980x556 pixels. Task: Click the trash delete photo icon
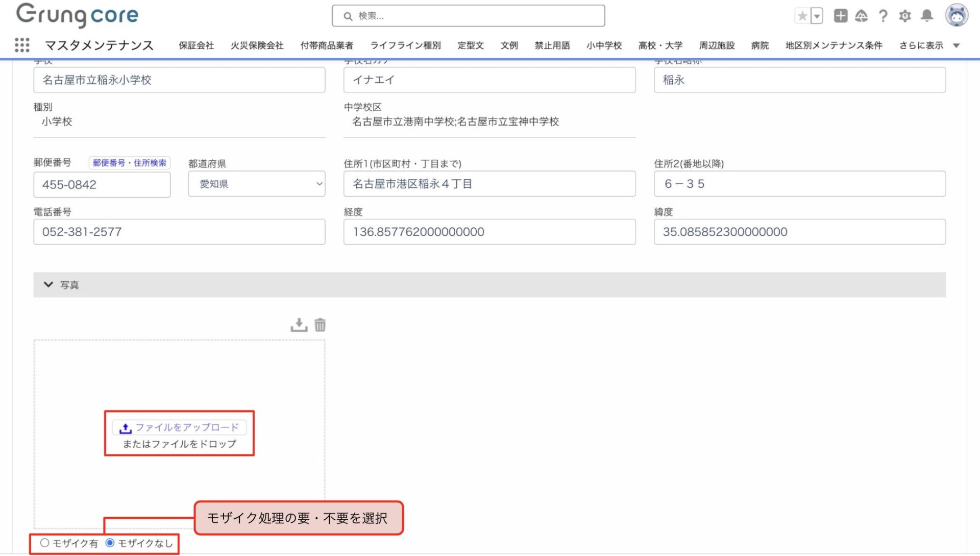point(320,325)
